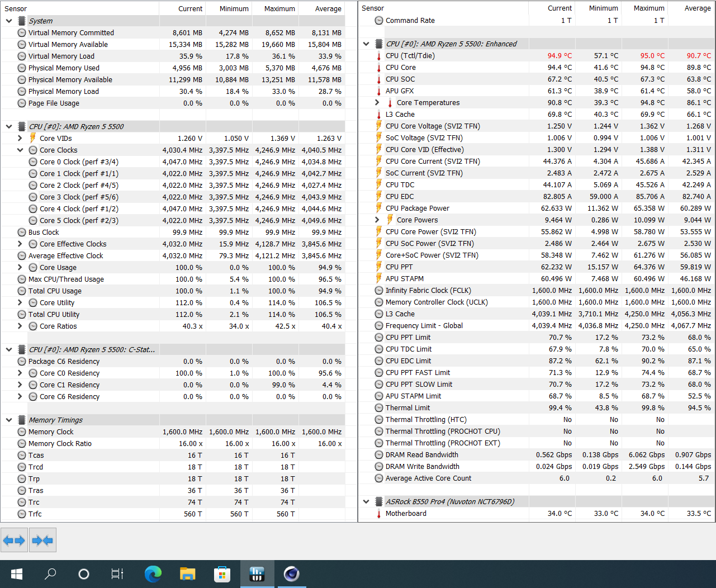Click the CPU (Tctl/Tdie) thermometer icon
Viewport: 716px width, 588px height.
(x=378, y=56)
